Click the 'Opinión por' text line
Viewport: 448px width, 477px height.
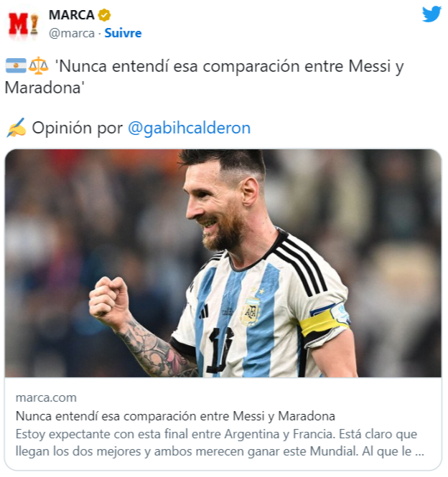[78, 128]
